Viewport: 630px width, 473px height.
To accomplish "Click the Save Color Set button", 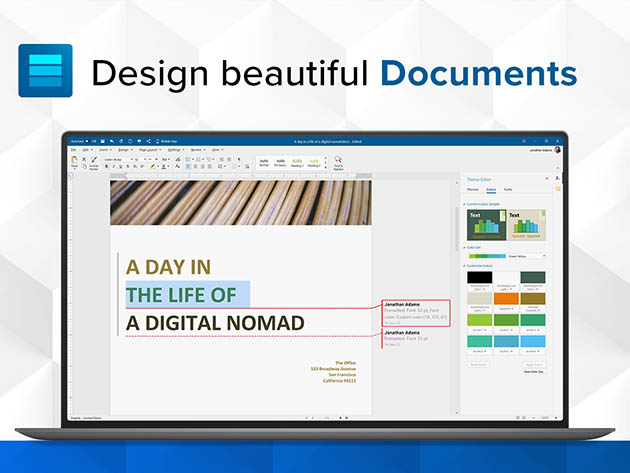I will (533, 370).
